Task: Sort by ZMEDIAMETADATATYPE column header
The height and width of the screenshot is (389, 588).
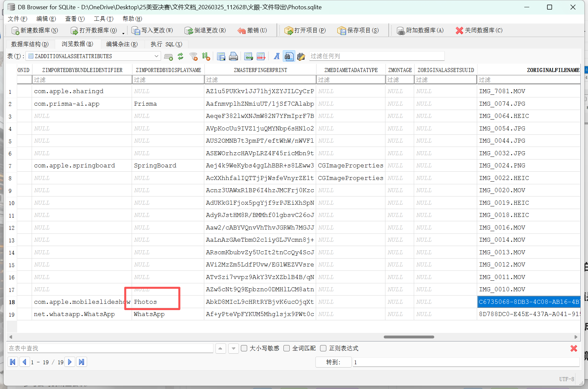Action: (x=351, y=70)
